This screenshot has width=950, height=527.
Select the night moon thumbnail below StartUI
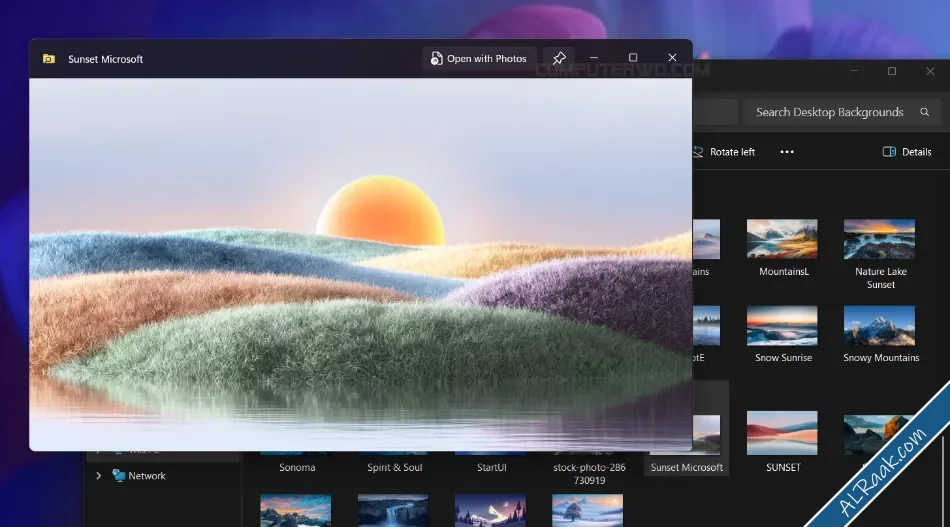point(490,511)
